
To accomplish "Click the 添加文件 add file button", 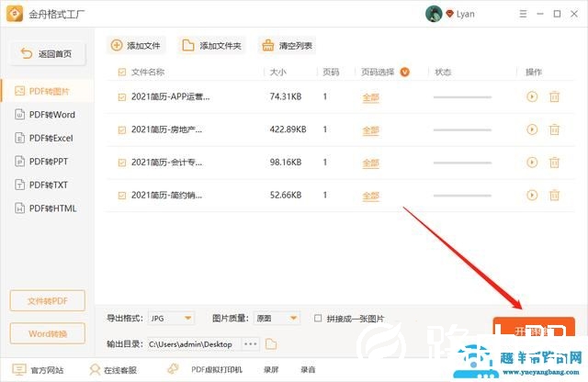I will tap(136, 46).
